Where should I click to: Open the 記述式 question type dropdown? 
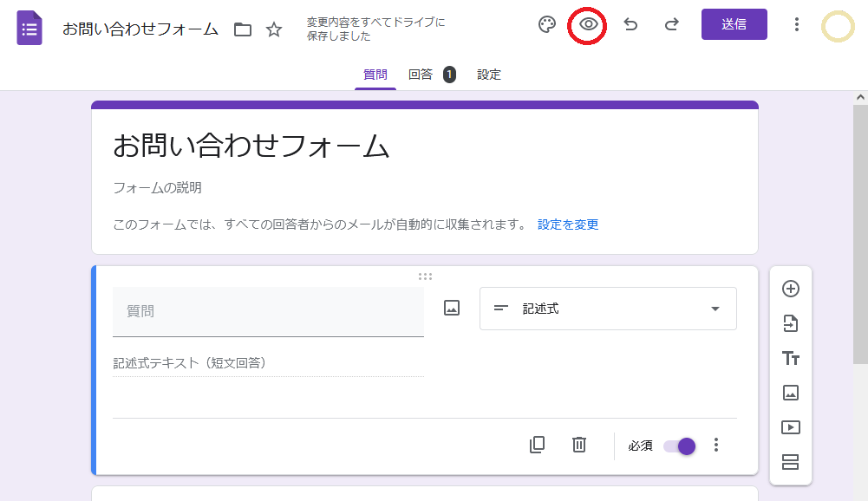coord(608,309)
